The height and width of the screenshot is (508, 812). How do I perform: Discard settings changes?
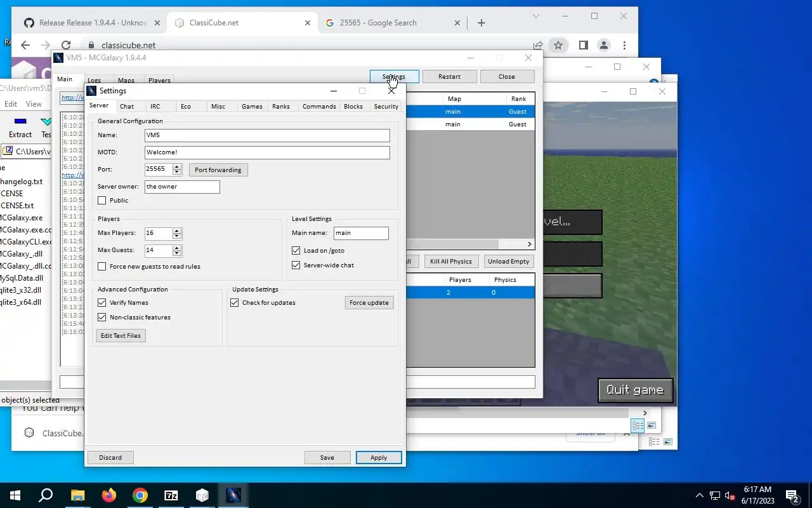coord(110,458)
